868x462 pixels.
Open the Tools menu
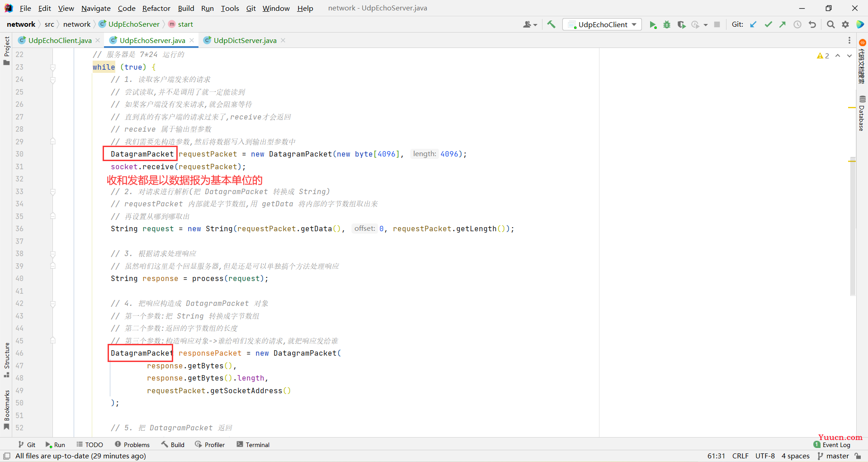(230, 8)
